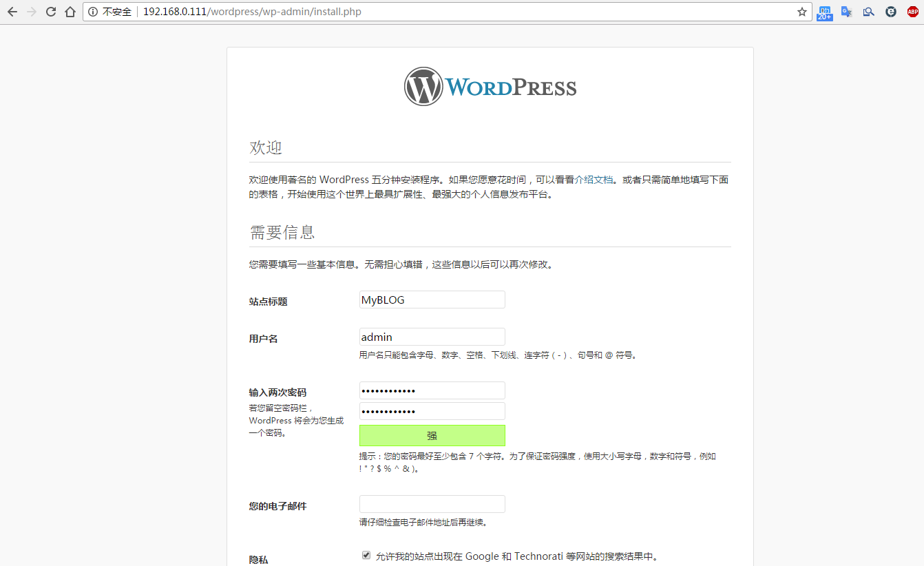Viewport: 924px width, 566px height.
Task: Open the image search extension
Action: (869, 12)
